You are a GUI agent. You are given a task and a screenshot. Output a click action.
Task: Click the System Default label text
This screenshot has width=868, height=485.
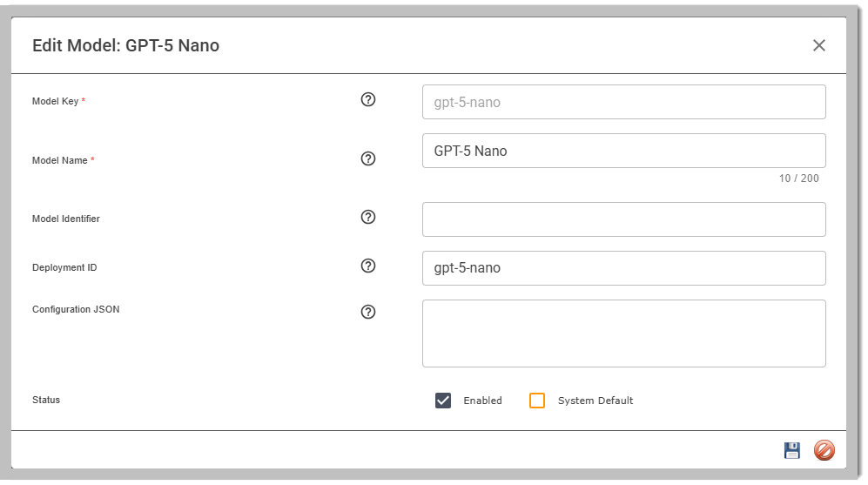pyautogui.click(x=595, y=401)
